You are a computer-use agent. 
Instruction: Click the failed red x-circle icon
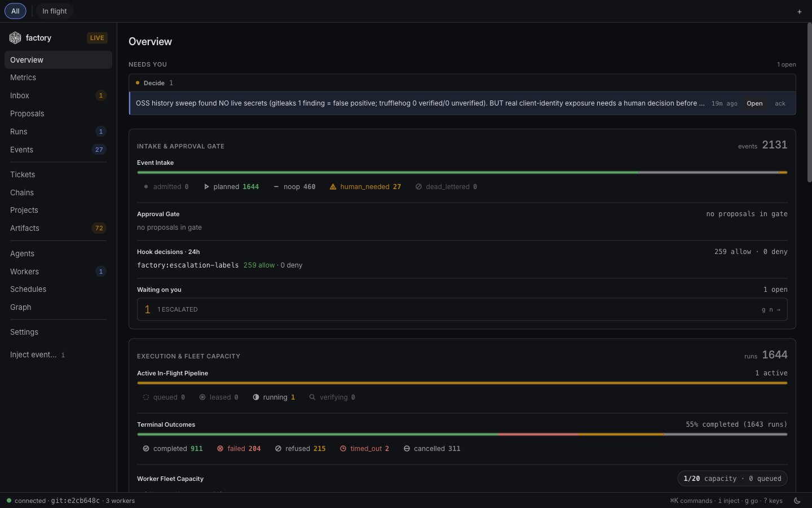tap(220, 449)
